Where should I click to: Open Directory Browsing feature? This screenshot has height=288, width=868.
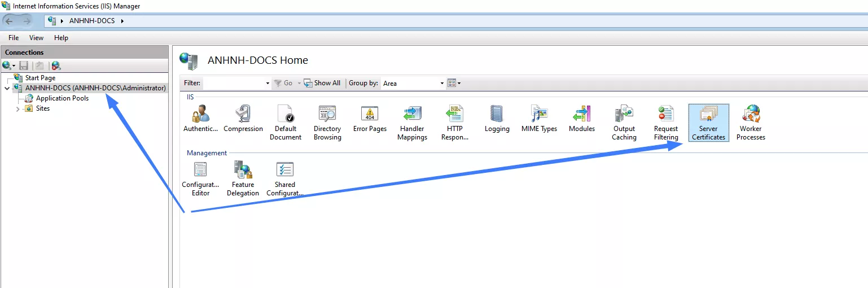[327, 115]
